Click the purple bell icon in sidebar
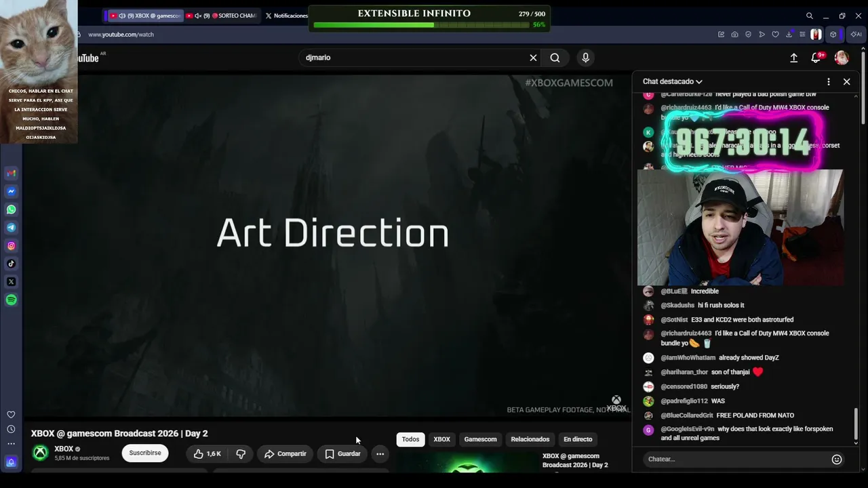The height and width of the screenshot is (488, 868). pos(11,462)
